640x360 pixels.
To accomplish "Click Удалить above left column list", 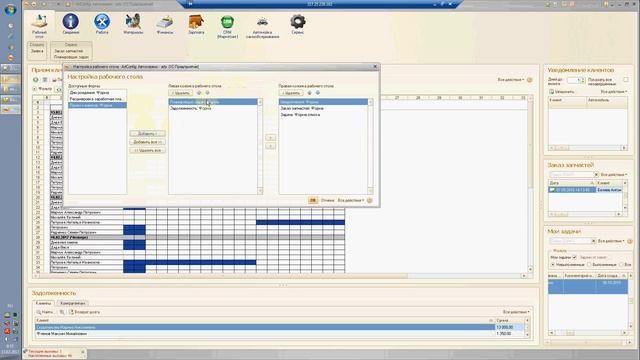I will [x=181, y=93].
